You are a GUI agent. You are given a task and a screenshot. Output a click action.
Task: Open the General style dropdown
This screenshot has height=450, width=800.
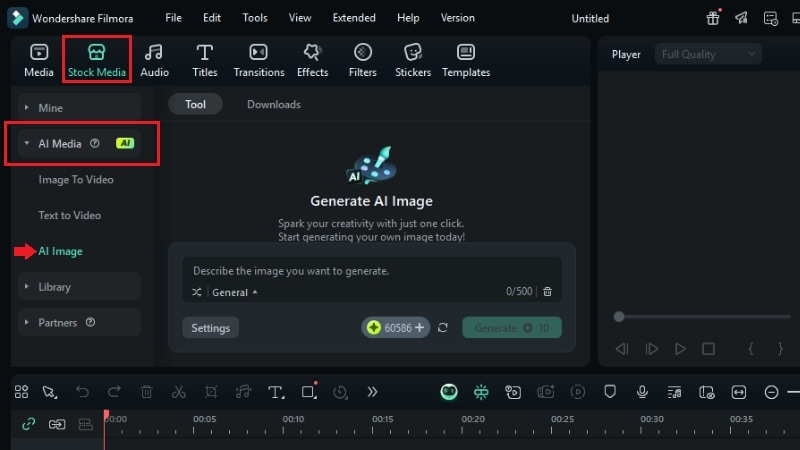pyautogui.click(x=235, y=292)
